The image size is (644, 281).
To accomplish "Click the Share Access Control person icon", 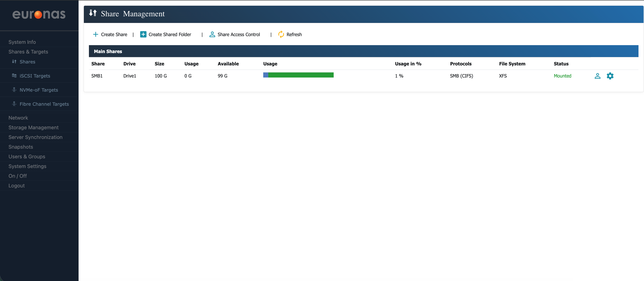I will pos(212,34).
